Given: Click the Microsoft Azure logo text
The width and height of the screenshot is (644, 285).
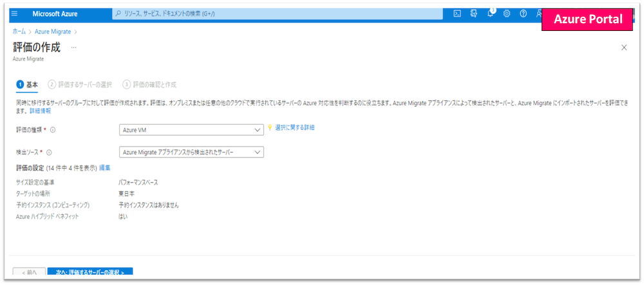Looking at the screenshot, I should click(55, 14).
